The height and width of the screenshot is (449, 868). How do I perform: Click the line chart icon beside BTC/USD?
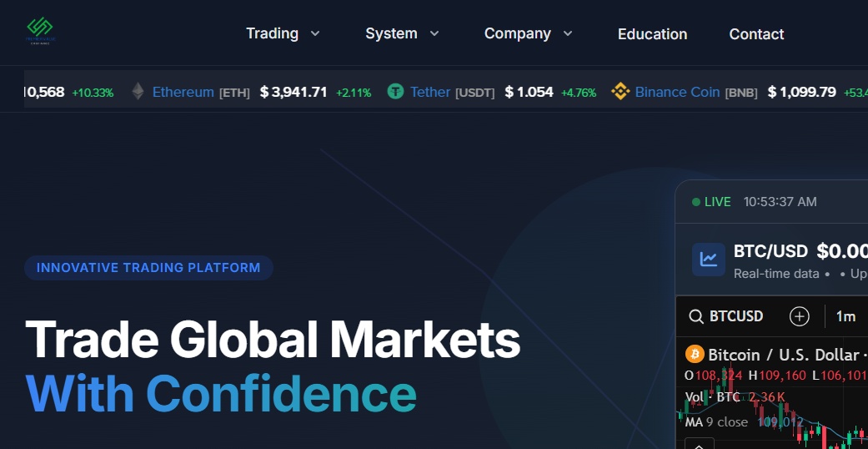[708, 260]
